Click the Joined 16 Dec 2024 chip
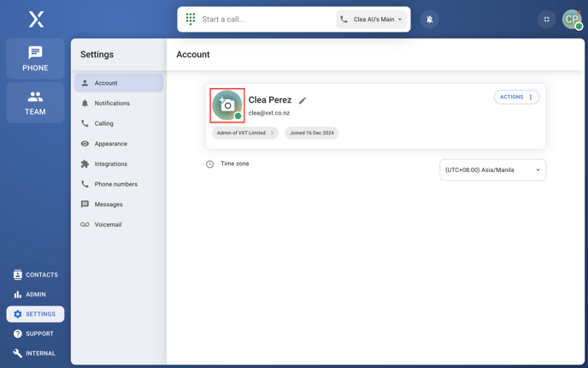588x368 pixels. click(x=312, y=133)
